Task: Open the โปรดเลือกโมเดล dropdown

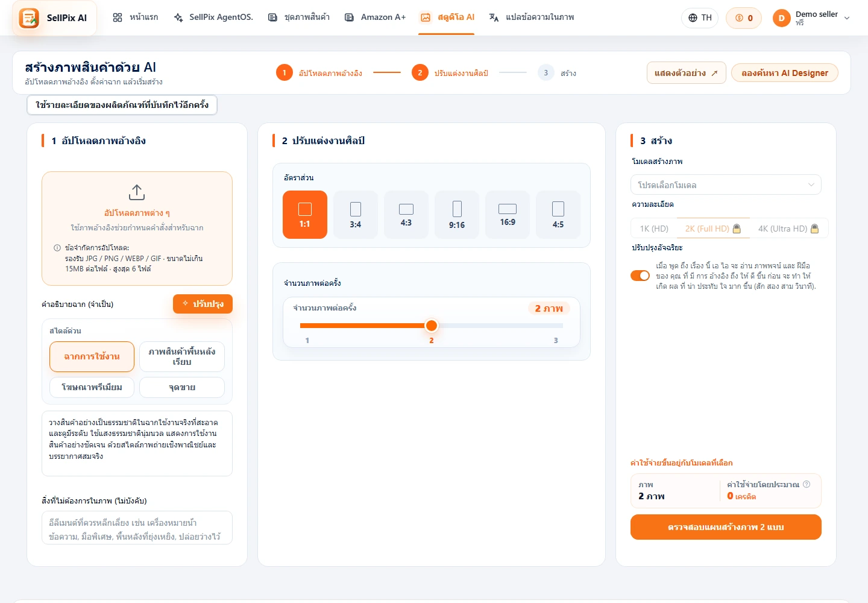Action: (x=726, y=185)
